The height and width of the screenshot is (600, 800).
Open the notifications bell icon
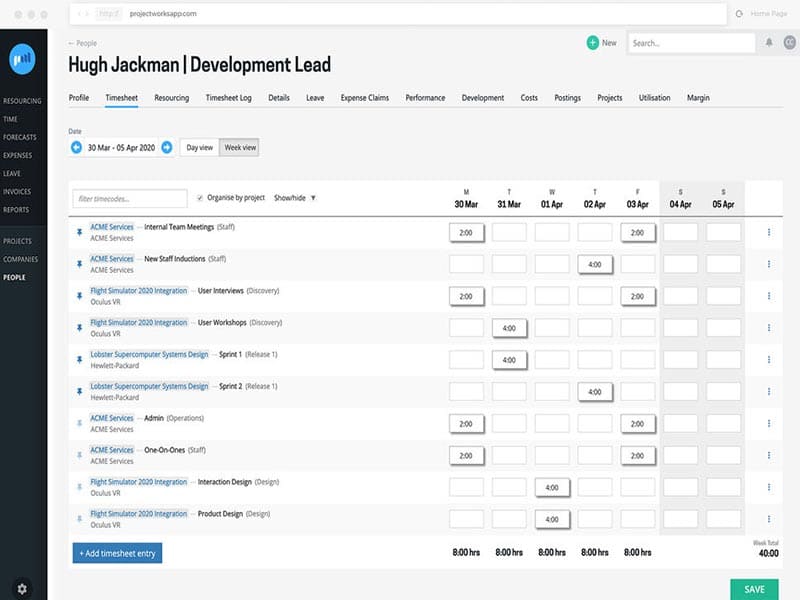point(769,43)
